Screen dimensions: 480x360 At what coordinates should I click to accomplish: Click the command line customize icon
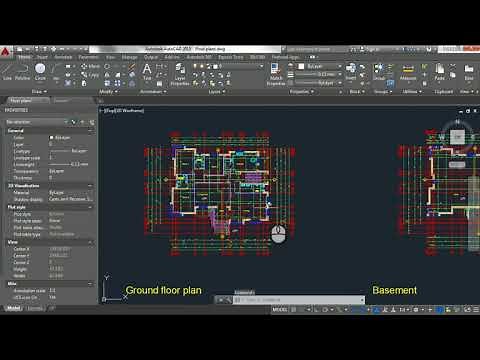coord(228,300)
